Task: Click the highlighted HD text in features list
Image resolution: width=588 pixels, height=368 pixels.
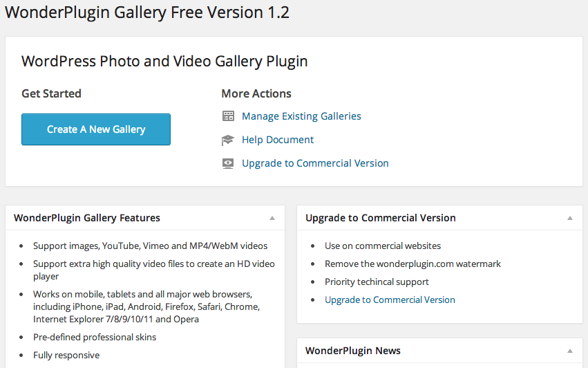Action: [244, 264]
